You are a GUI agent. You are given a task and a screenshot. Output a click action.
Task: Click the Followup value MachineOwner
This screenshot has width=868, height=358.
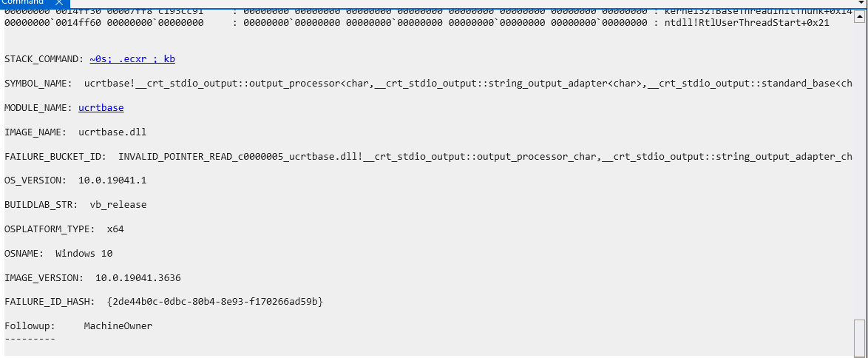pos(118,326)
